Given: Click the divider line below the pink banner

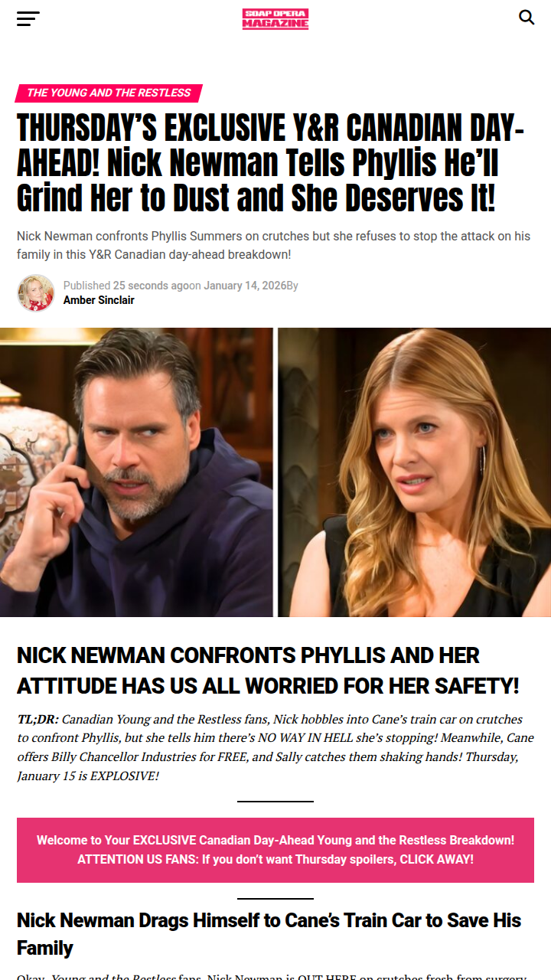Looking at the screenshot, I should click(x=275, y=899).
